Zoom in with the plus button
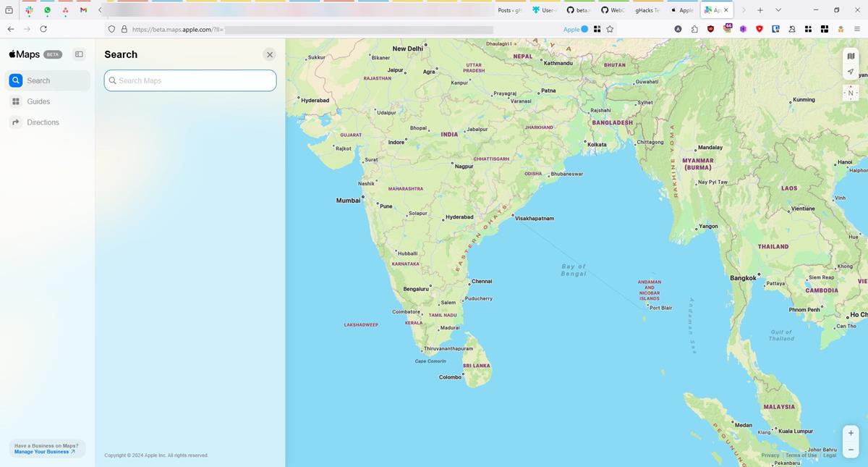 pyautogui.click(x=851, y=433)
